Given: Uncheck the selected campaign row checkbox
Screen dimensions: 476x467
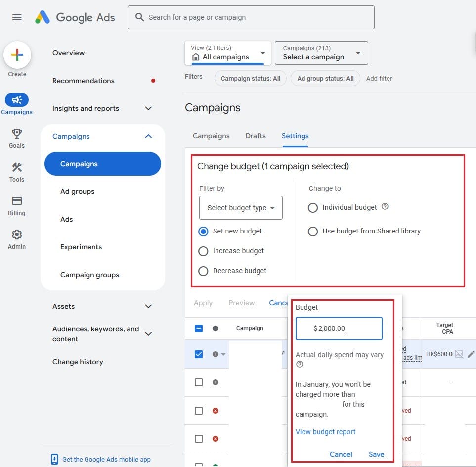Looking at the screenshot, I should click(x=199, y=354).
